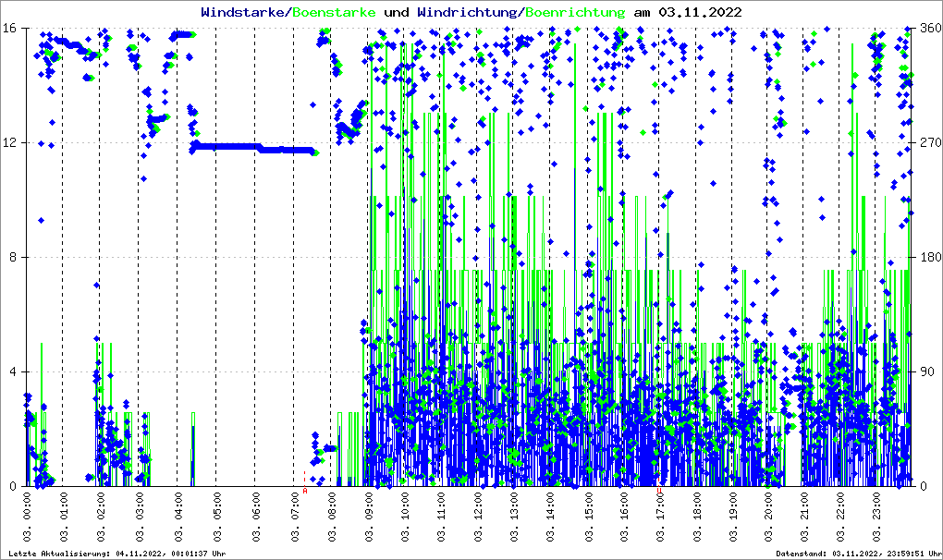Click the '03. 02:00' time axis label

click(101, 517)
